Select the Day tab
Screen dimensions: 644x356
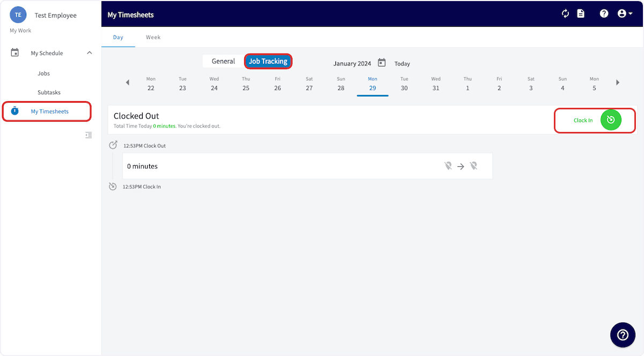[118, 38]
